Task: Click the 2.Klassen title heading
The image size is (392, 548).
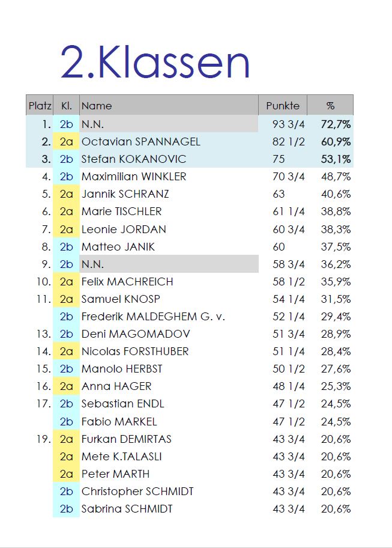Action: (155, 62)
